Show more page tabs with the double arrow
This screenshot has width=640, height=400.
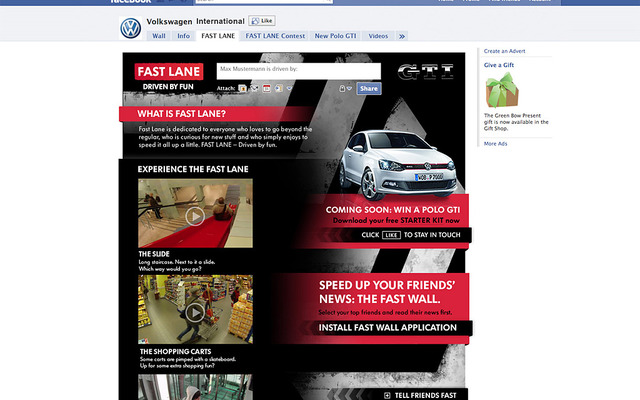[402, 36]
